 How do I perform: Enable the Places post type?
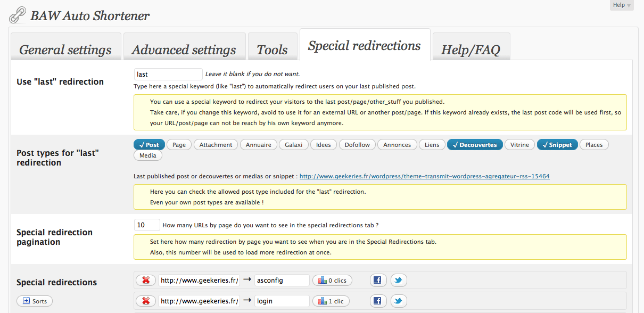[594, 145]
